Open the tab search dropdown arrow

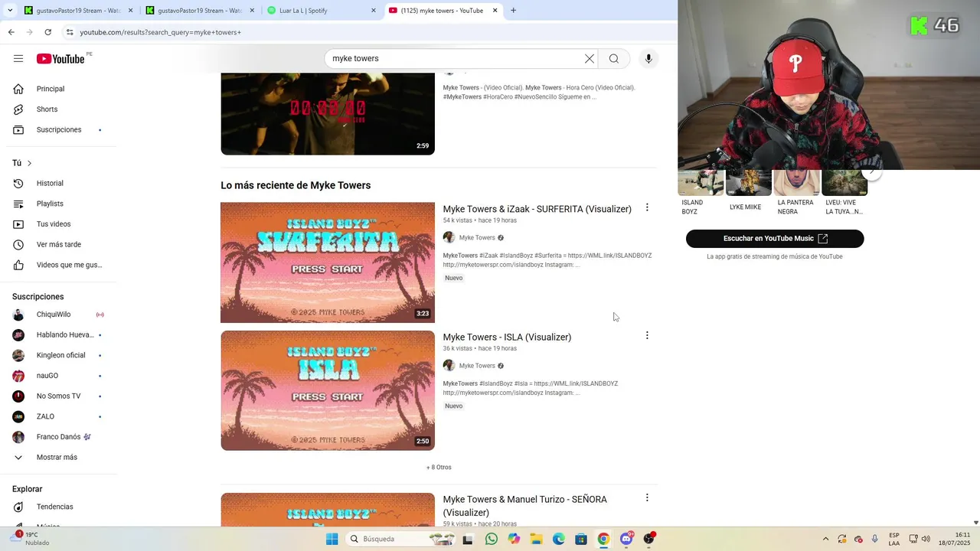point(10,11)
